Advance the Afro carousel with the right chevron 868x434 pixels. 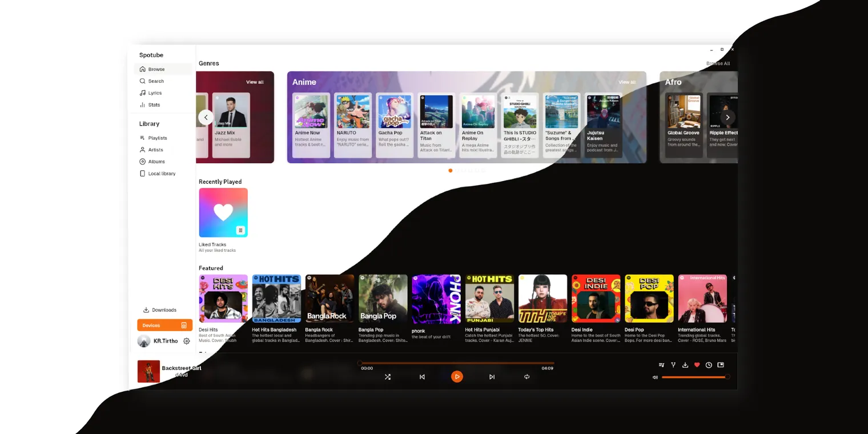click(728, 117)
